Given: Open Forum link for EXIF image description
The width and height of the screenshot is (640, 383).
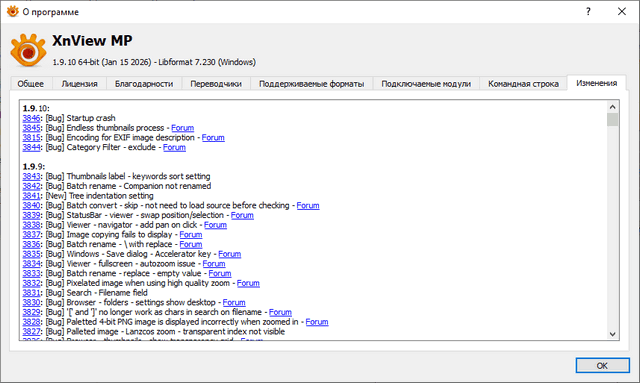Looking at the screenshot, I should (213, 138).
